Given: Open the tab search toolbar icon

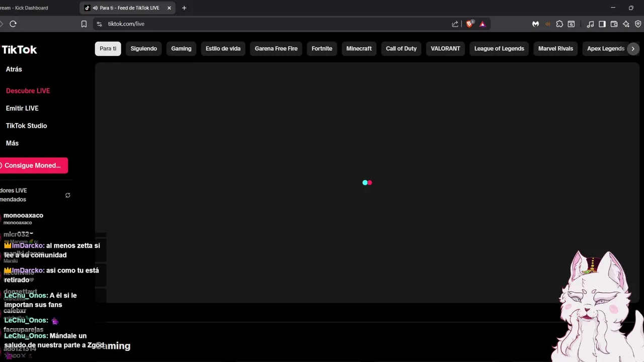Looking at the screenshot, I should [x=572, y=24].
